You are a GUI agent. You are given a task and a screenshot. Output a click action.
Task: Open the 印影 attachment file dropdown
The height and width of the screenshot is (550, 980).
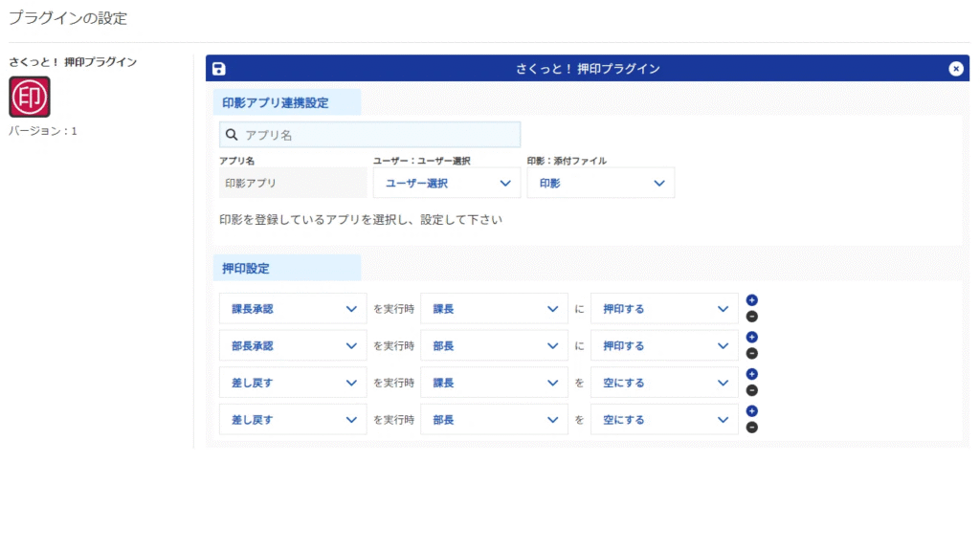(x=601, y=183)
